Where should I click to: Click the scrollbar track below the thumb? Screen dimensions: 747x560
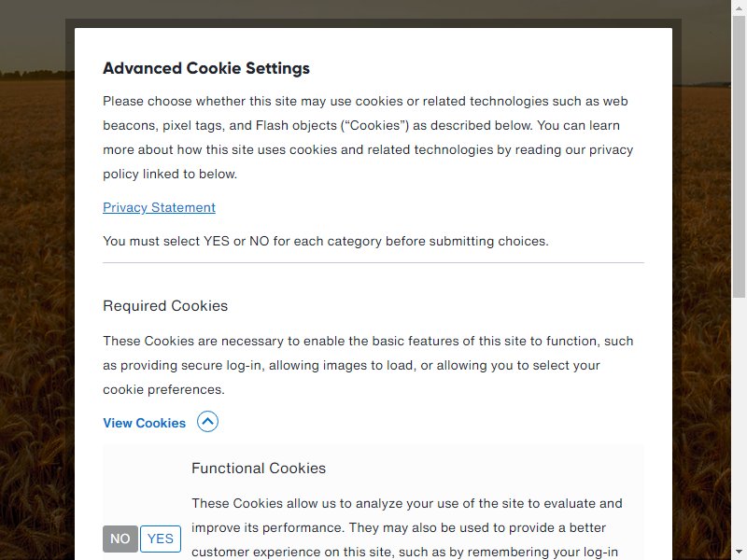[x=739, y=422]
